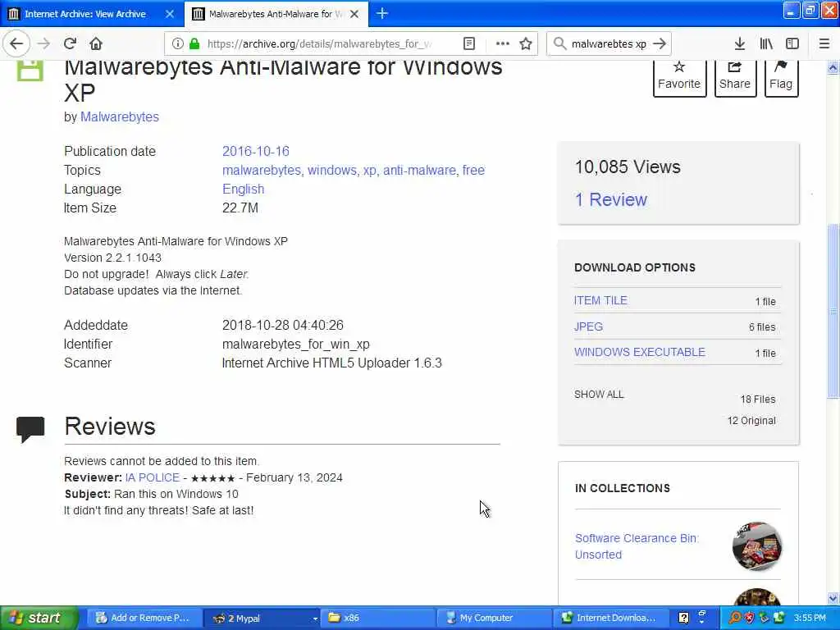Switch to x86 folder taskbar item
The height and width of the screenshot is (630, 840).
377,618
